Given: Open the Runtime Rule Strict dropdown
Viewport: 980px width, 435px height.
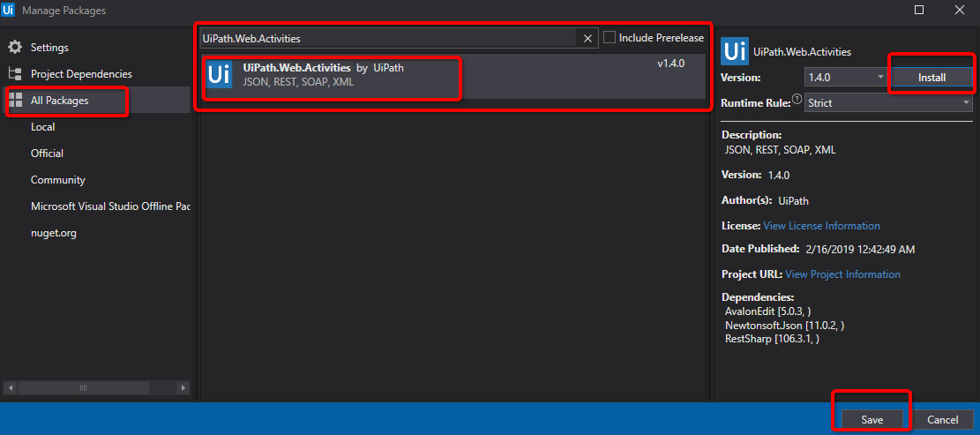Looking at the screenshot, I should pos(888,102).
